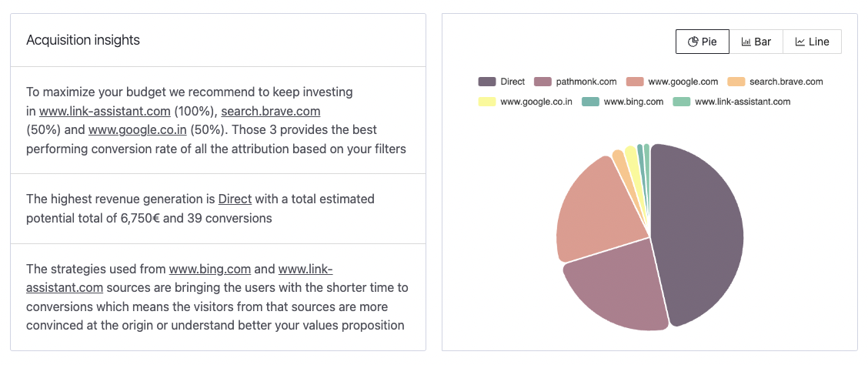Toggle www.google.co.in legend swatch

(x=486, y=102)
